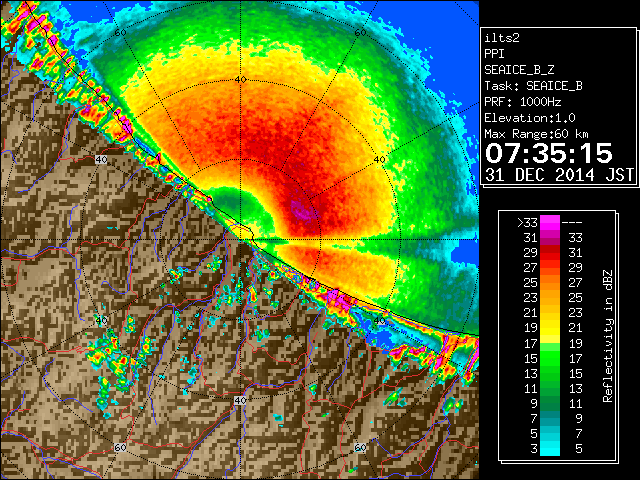
Task: Click the 40 range label on the east-northeast sea ring
Action: [x=380, y=160]
